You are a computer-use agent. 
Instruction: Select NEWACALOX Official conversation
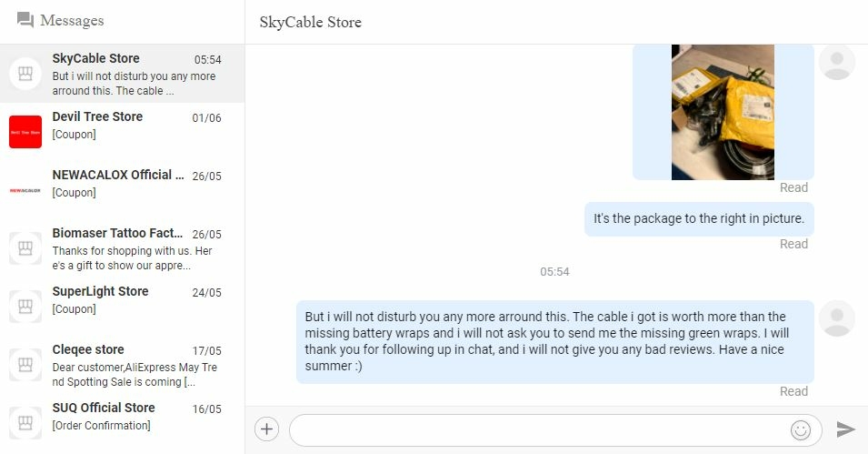pyautogui.click(x=123, y=190)
